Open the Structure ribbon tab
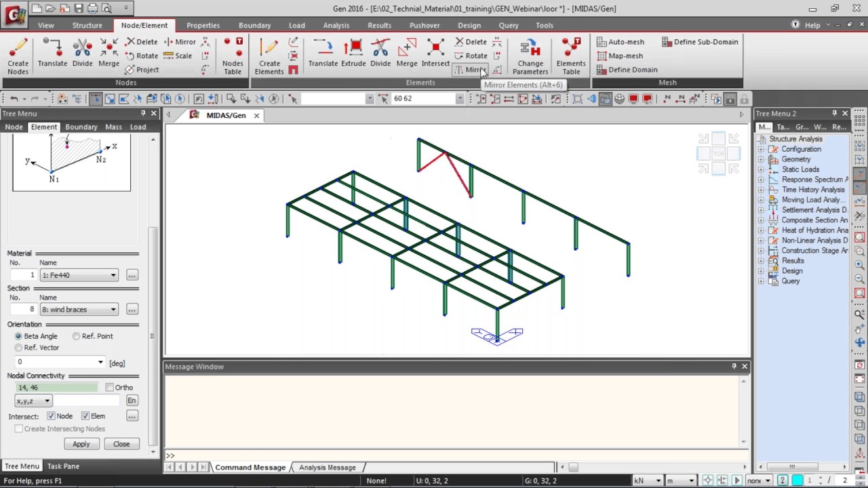 pyautogui.click(x=87, y=25)
